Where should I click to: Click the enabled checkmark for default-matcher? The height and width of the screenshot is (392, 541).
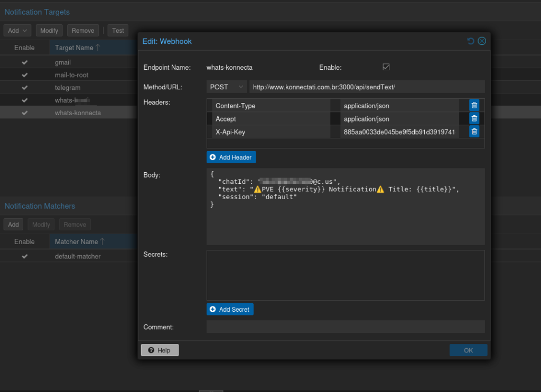24,256
